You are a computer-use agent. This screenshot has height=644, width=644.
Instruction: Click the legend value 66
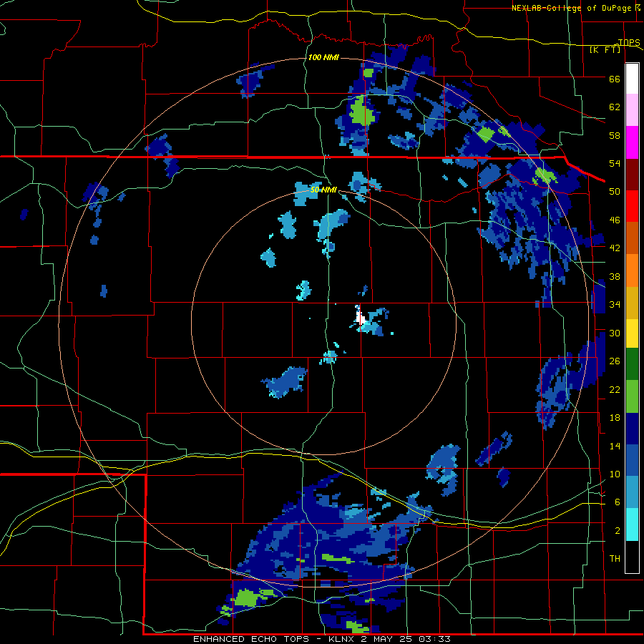click(615, 79)
